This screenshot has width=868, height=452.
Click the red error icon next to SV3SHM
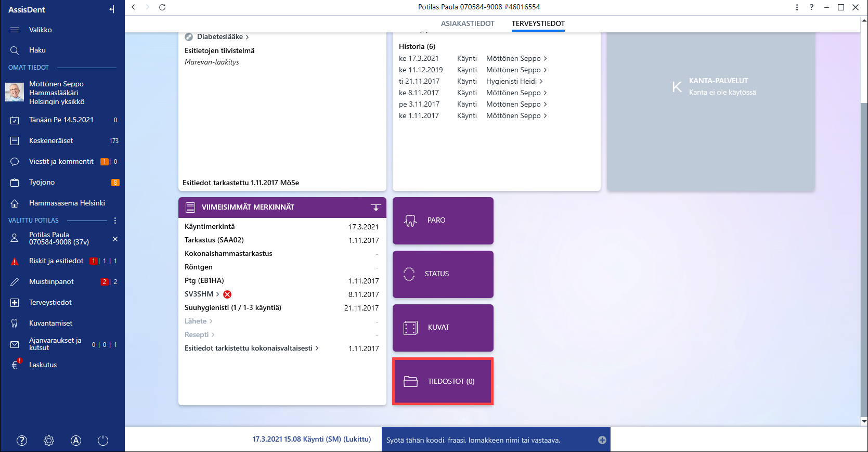tap(227, 294)
